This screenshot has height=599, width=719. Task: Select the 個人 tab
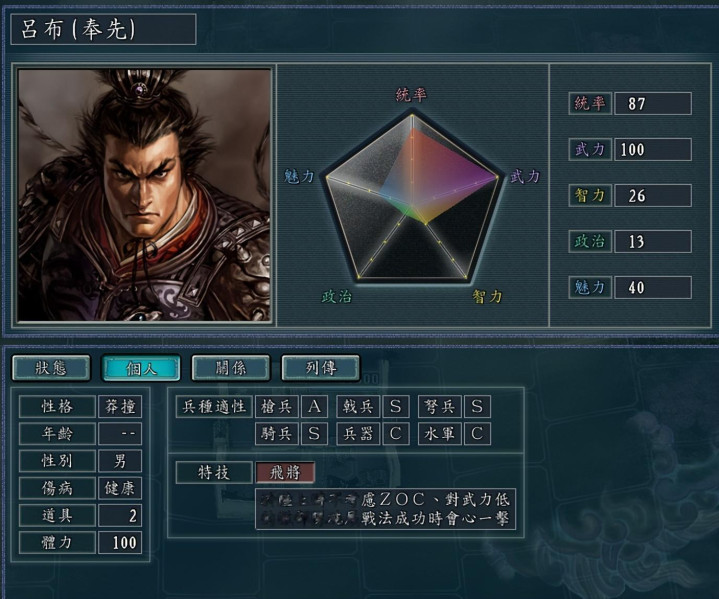[x=141, y=368]
